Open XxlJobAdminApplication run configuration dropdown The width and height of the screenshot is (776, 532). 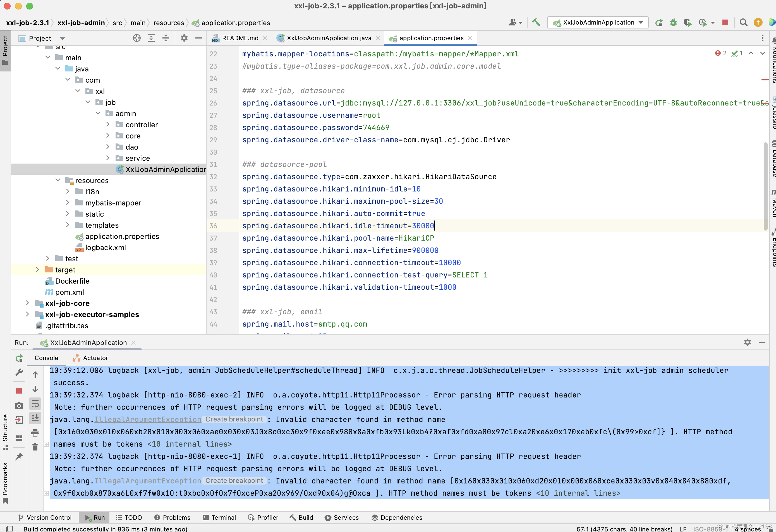coord(598,22)
